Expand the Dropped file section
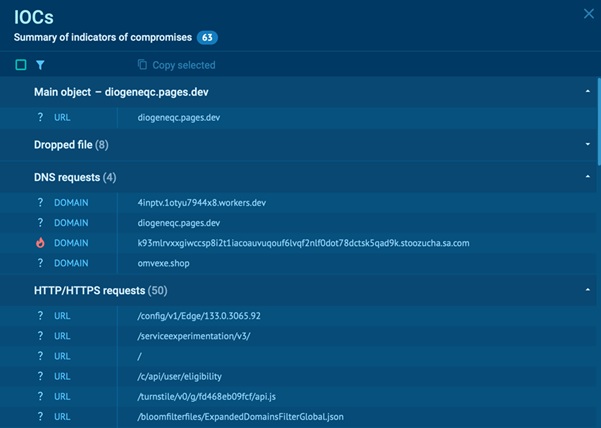The image size is (601, 428). click(x=588, y=144)
